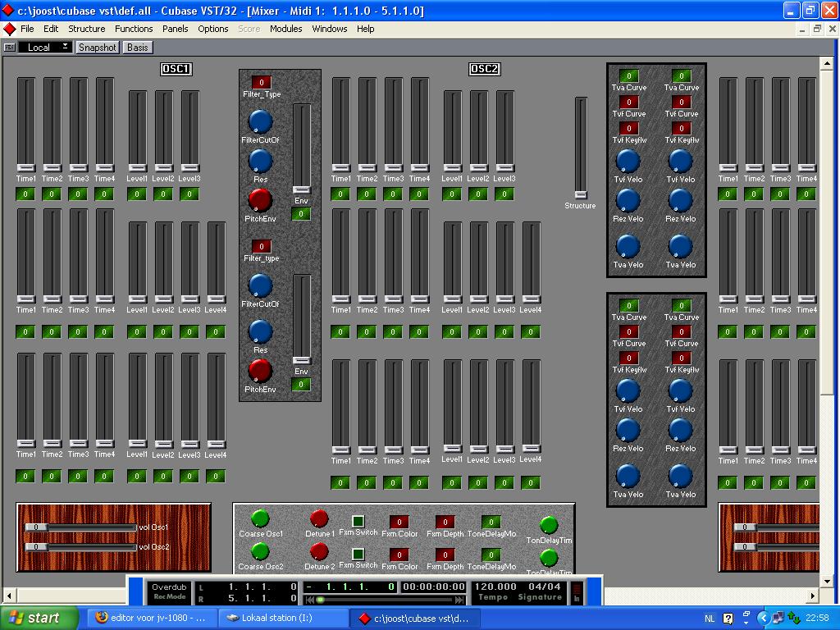Click the NL language indicator in tray
The height and width of the screenshot is (630, 840).
710,619
